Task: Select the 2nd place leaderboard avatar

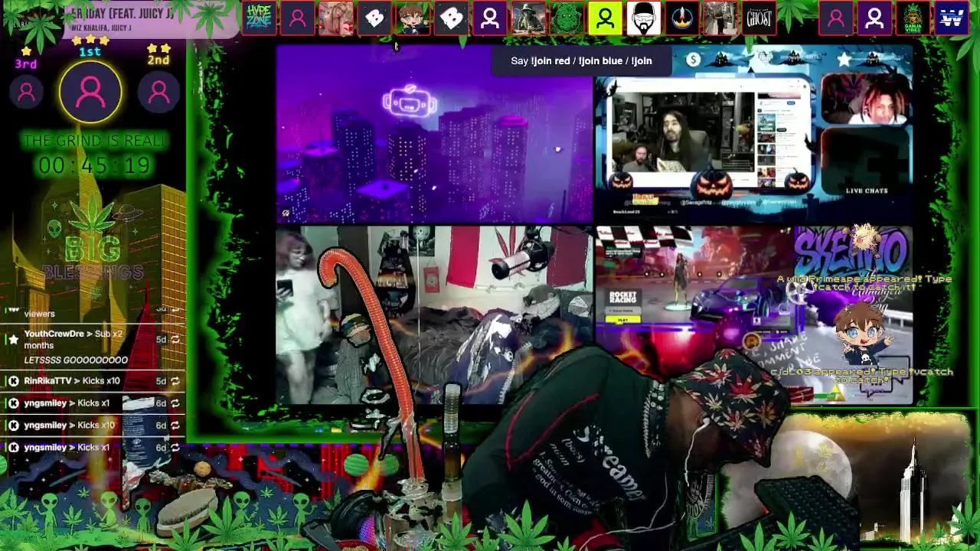Action: click(x=158, y=92)
